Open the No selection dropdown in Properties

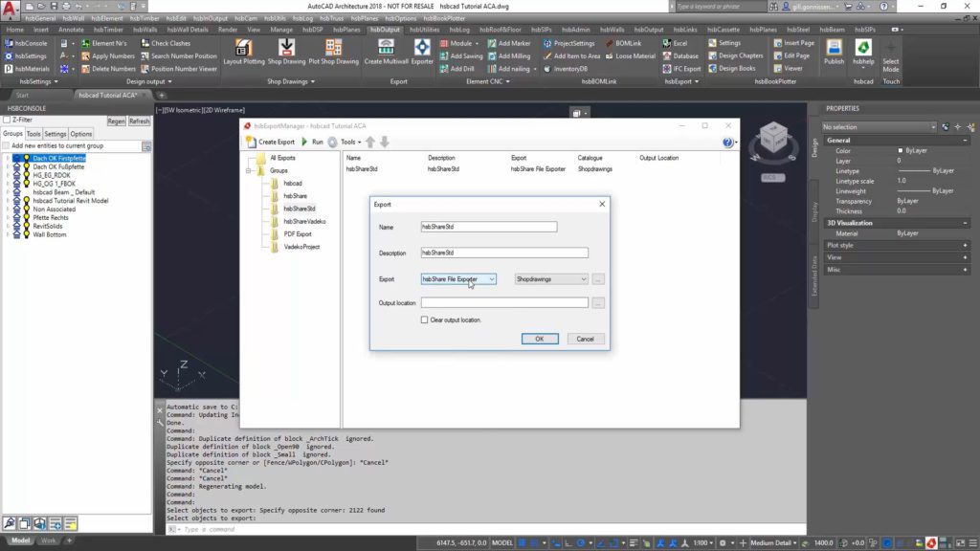pos(880,127)
